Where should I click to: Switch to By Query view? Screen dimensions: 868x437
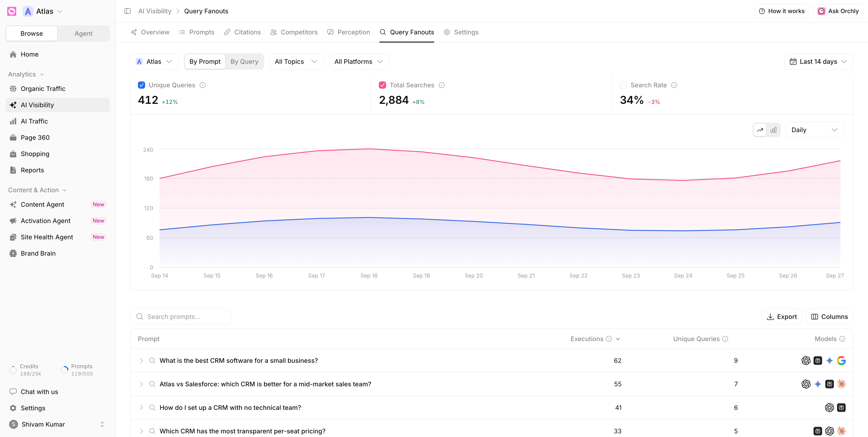(x=244, y=61)
